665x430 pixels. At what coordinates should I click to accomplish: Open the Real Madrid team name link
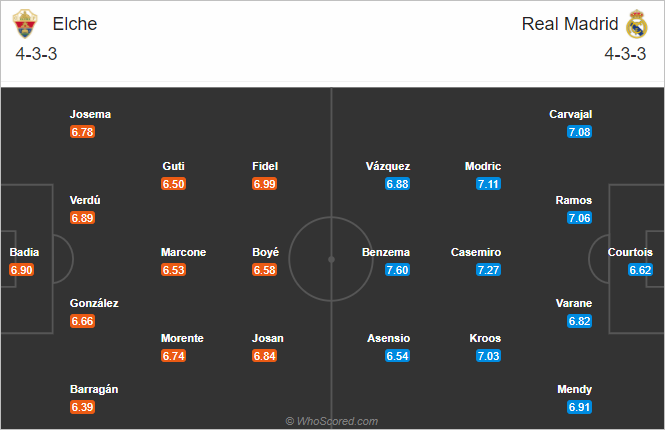point(570,24)
